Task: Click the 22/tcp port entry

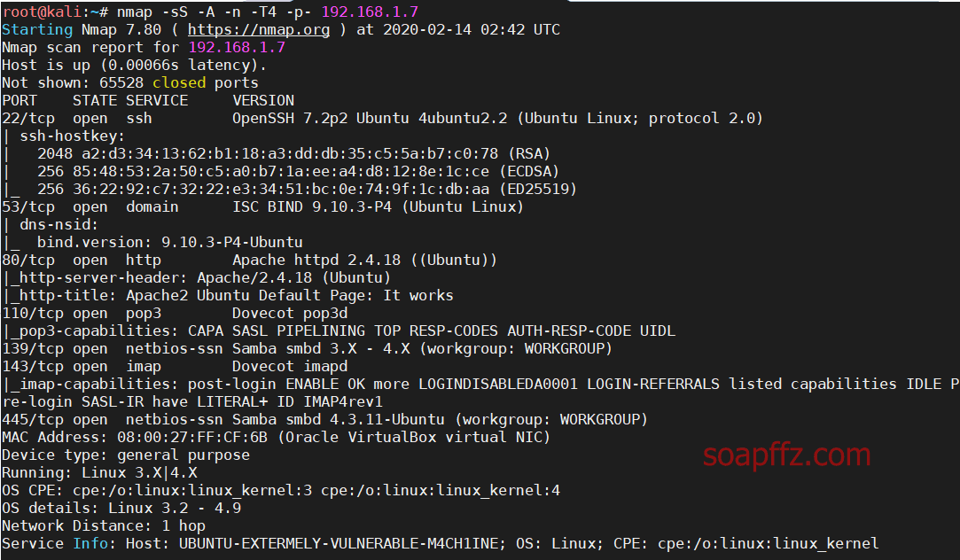Action: 28,118
